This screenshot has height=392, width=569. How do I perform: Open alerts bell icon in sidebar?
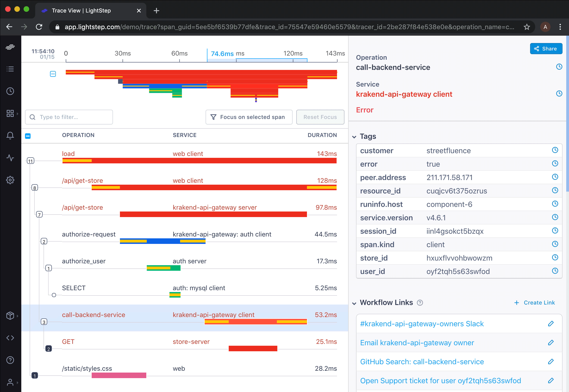pyautogui.click(x=10, y=135)
